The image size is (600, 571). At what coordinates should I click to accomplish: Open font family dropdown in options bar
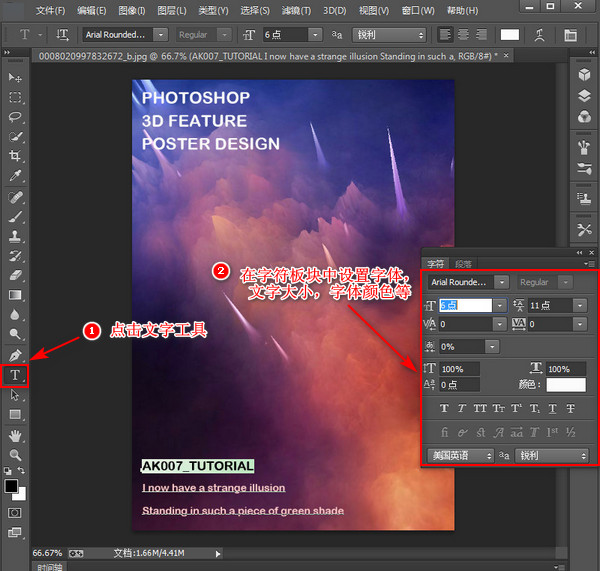tap(161, 35)
